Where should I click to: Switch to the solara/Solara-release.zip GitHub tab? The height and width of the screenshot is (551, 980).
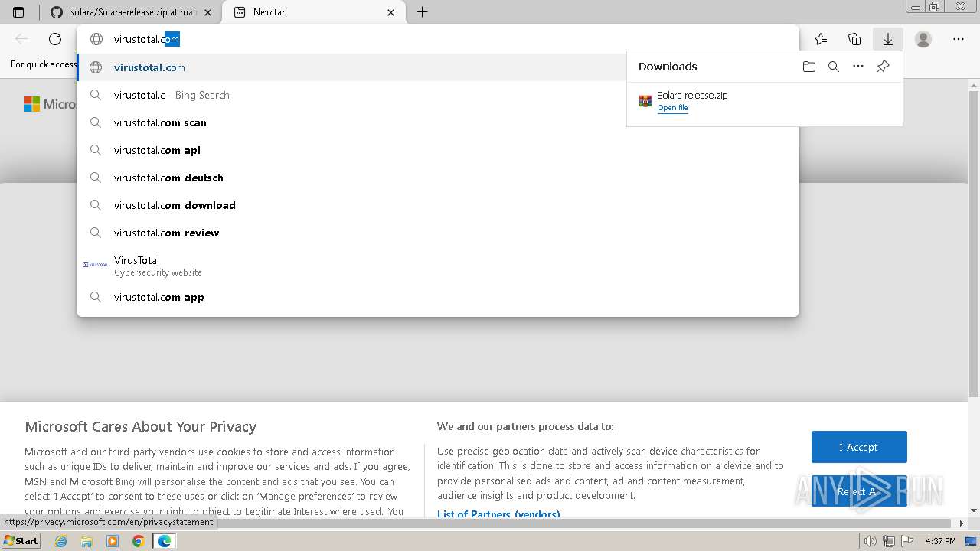(x=130, y=12)
